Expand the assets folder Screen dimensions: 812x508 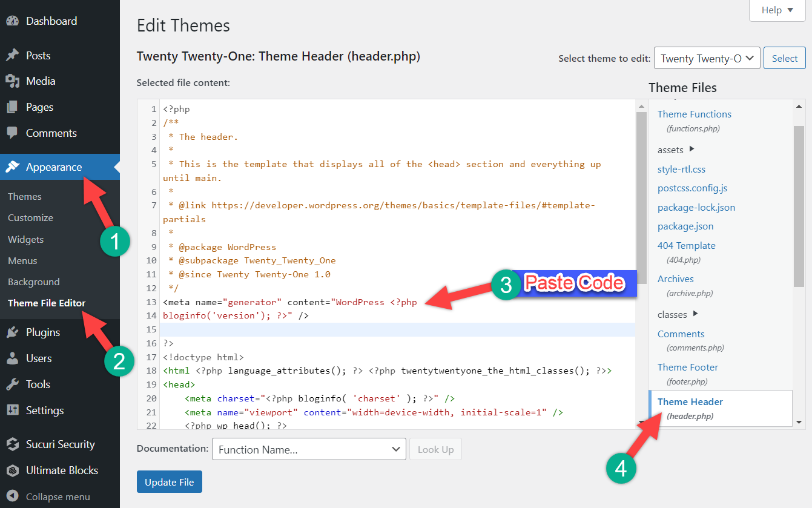(692, 149)
